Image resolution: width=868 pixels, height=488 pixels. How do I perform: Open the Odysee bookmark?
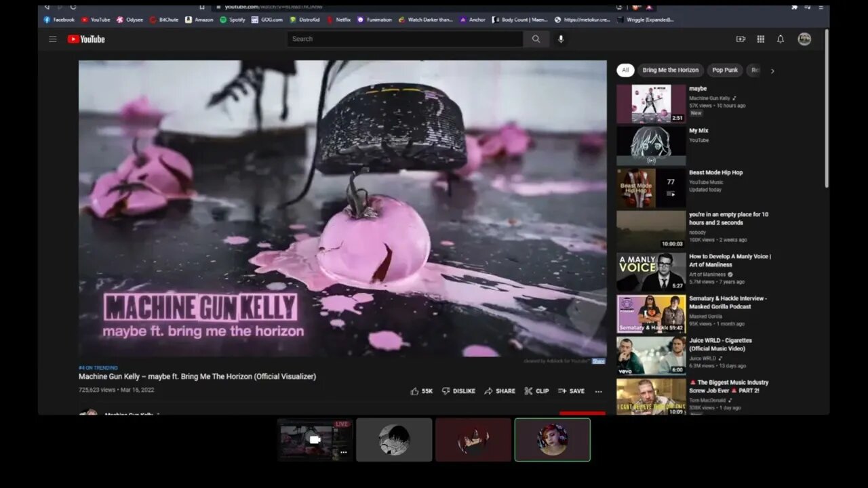pyautogui.click(x=130, y=20)
